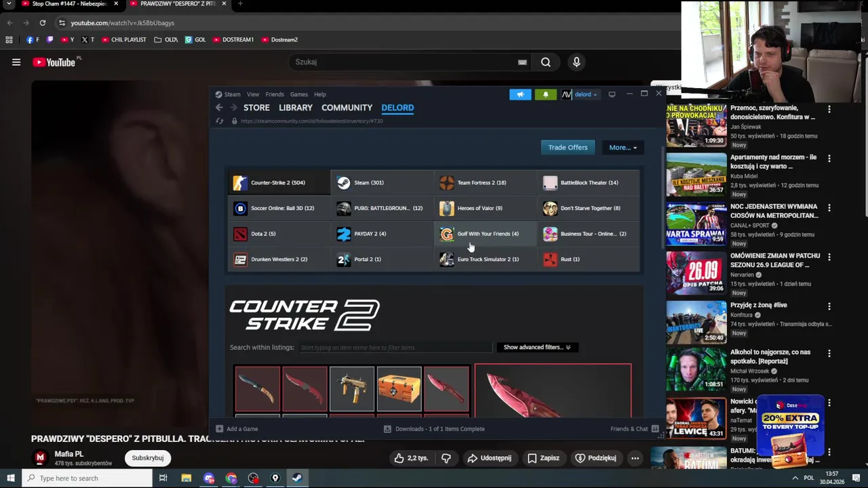868x488 pixels.
Task: Click the Rust game icon
Action: [550, 259]
